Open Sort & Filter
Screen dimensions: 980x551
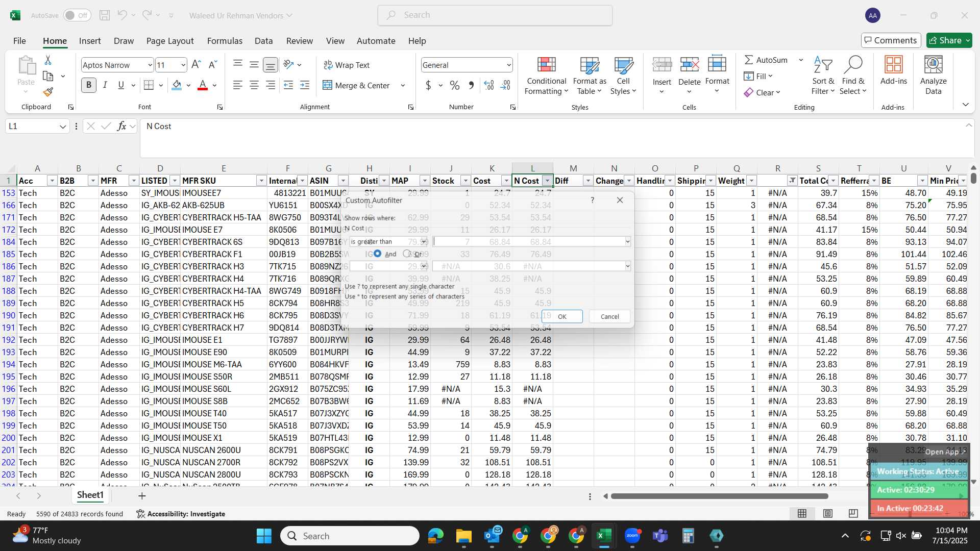point(823,76)
